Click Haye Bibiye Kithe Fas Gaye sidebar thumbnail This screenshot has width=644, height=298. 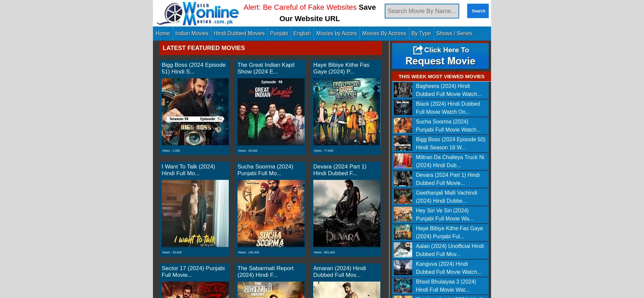coord(403,232)
